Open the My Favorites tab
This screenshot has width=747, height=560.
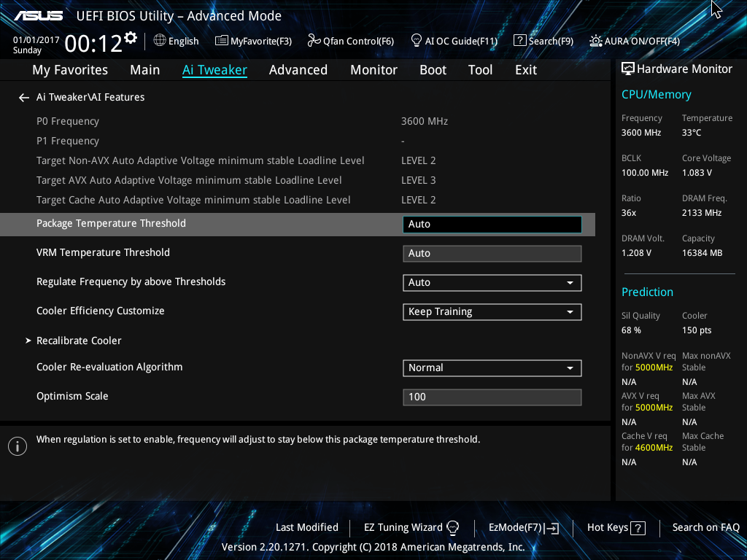click(x=70, y=70)
